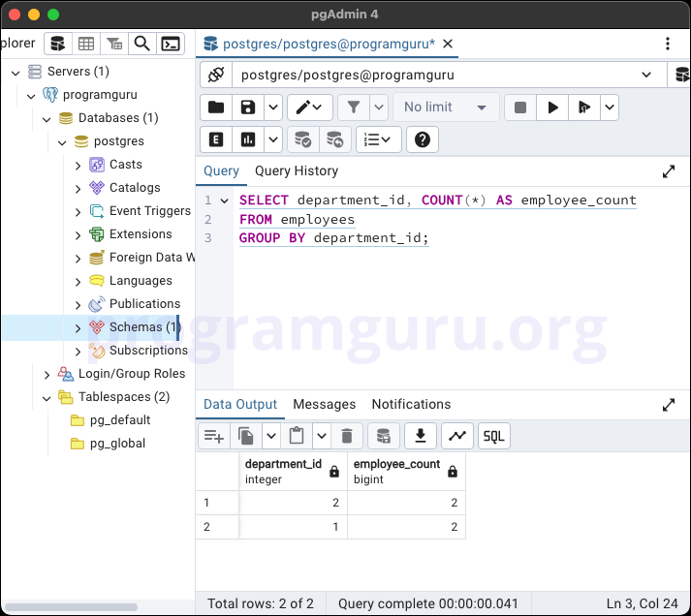Collapse Tablespaces (2) node
The width and height of the screenshot is (691, 616).
(47, 398)
